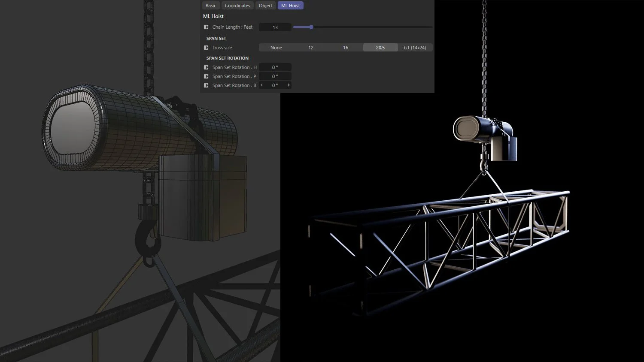The height and width of the screenshot is (362, 644).
Task: Open the Coordinates tab
Action: click(237, 5)
